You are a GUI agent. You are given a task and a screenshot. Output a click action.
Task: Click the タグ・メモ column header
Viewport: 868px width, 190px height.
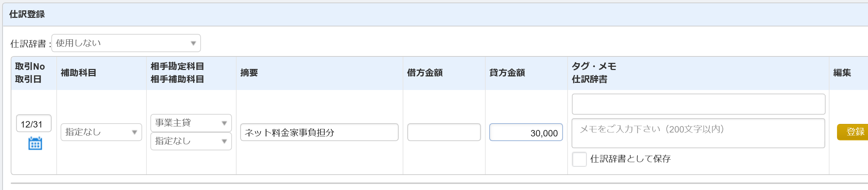(594, 66)
